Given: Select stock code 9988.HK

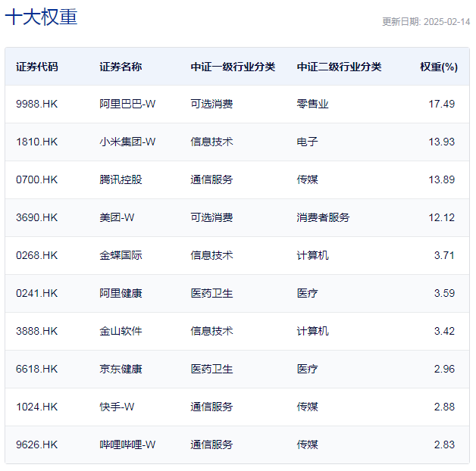Looking at the screenshot, I should 36,104.
